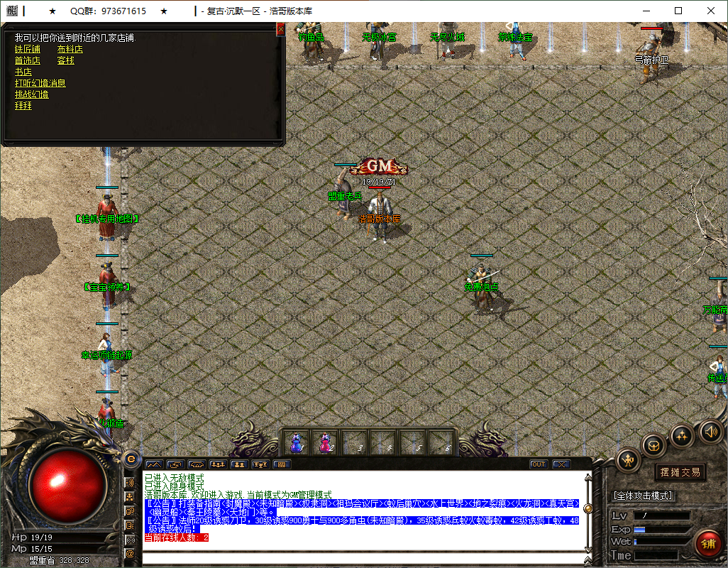Click the 书店 bookstore link
Screen dimensions: 728x568
23,72
